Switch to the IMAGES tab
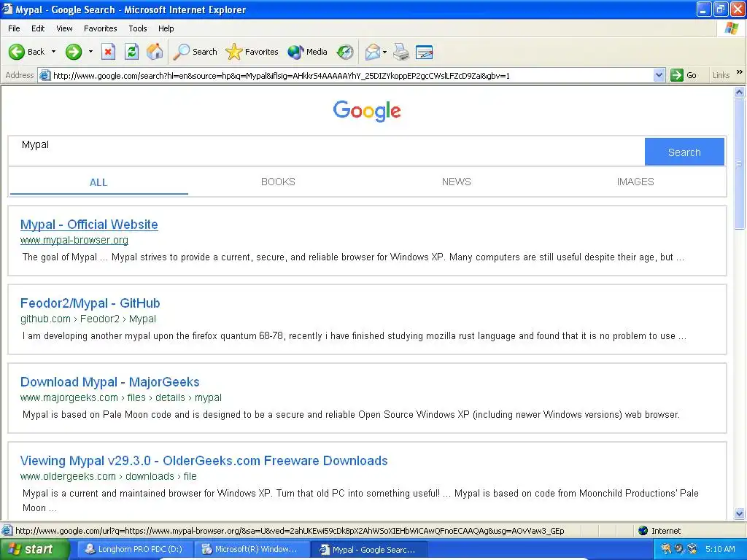Image resolution: width=747 pixels, height=560 pixels. pyautogui.click(x=635, y=182)
